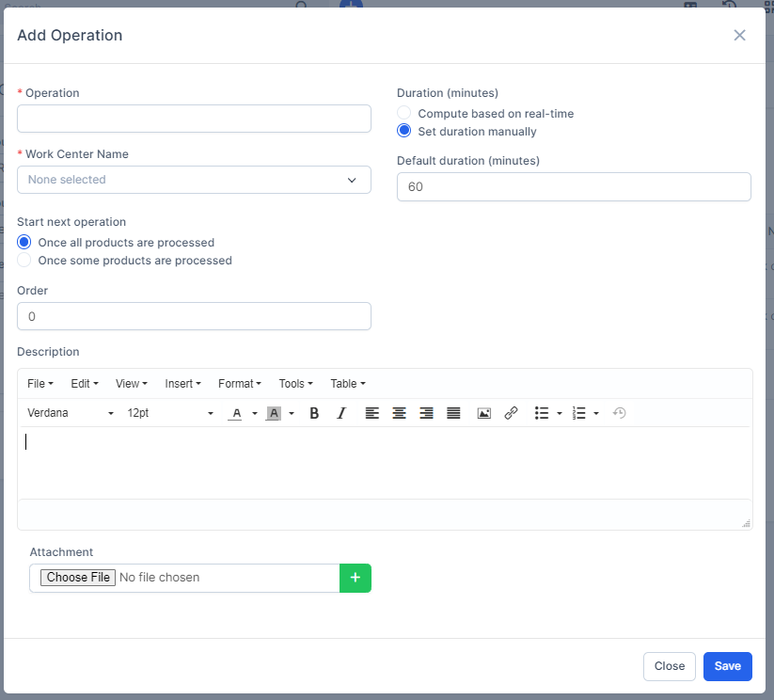Open the Verdana font family dropdown
This screenshot has height=700, width=774.
[71, 413]
